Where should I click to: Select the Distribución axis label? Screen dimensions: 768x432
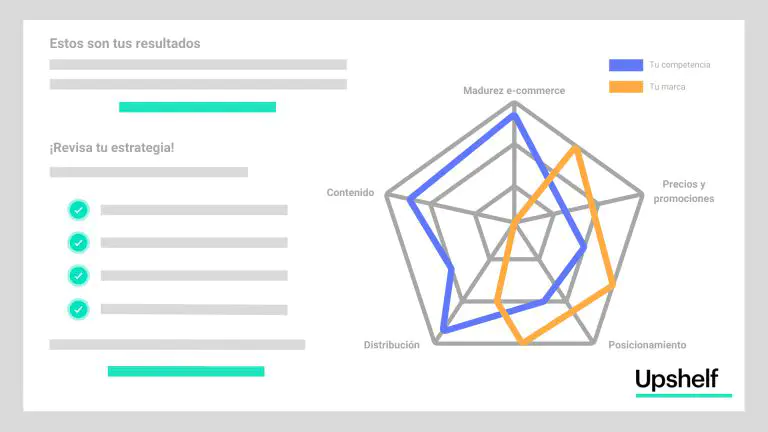pyautogui.click(x=391, y=345)
